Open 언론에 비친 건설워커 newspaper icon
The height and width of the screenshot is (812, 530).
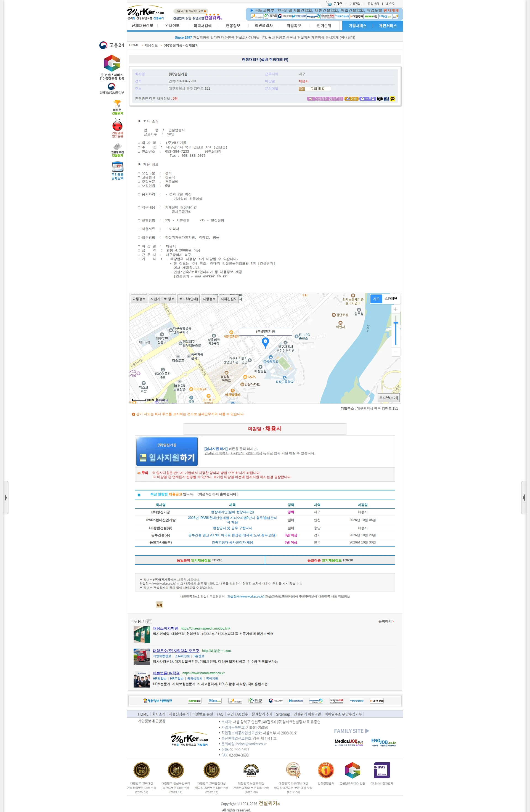[x=117, y=150]
